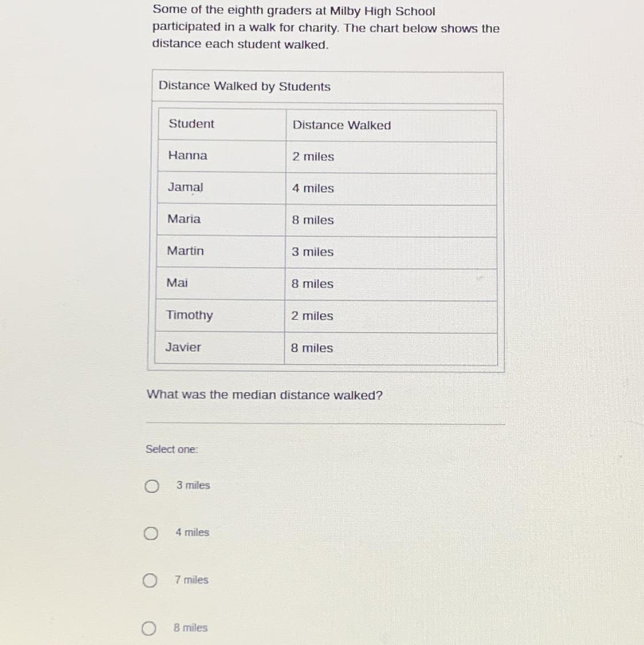Image resolution: width=644 pixels, height=645 pixels.
Task: Select the Javier name cell
Action: tap(219, 348)
